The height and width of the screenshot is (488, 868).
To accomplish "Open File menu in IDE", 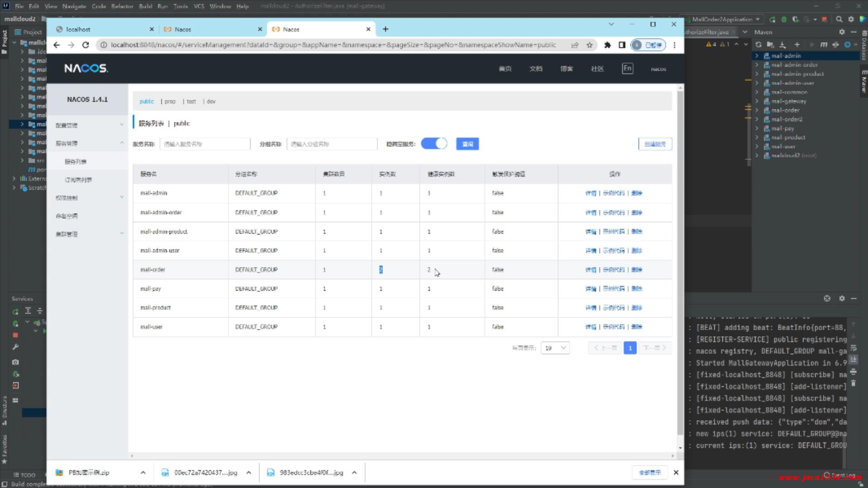I will (19, 6).
